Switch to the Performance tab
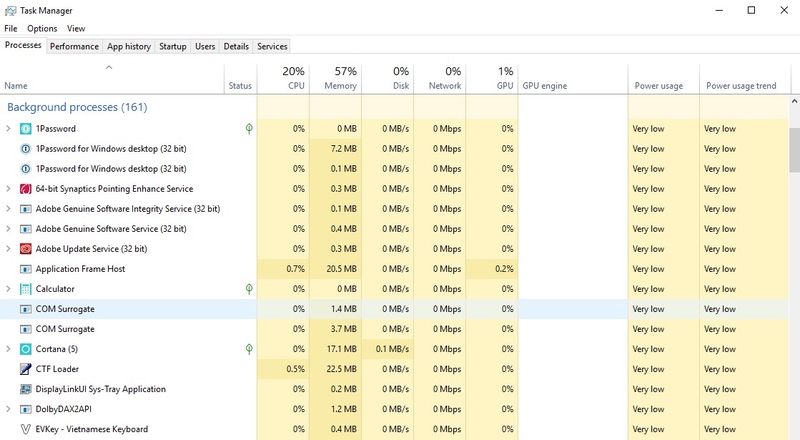The image size is (800, 440). pyautogui.click(x=74, y=46)
